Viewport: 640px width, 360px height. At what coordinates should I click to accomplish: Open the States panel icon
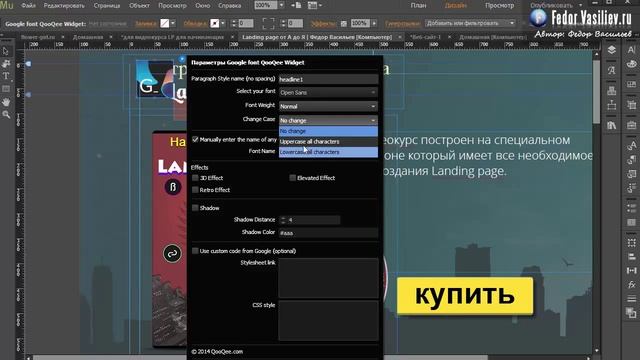(x=631, y=208)
